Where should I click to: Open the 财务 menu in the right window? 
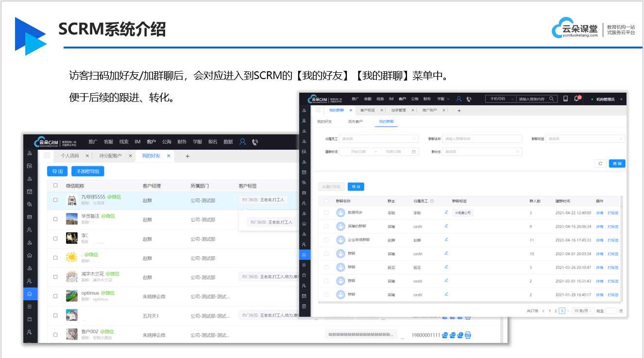427,98
